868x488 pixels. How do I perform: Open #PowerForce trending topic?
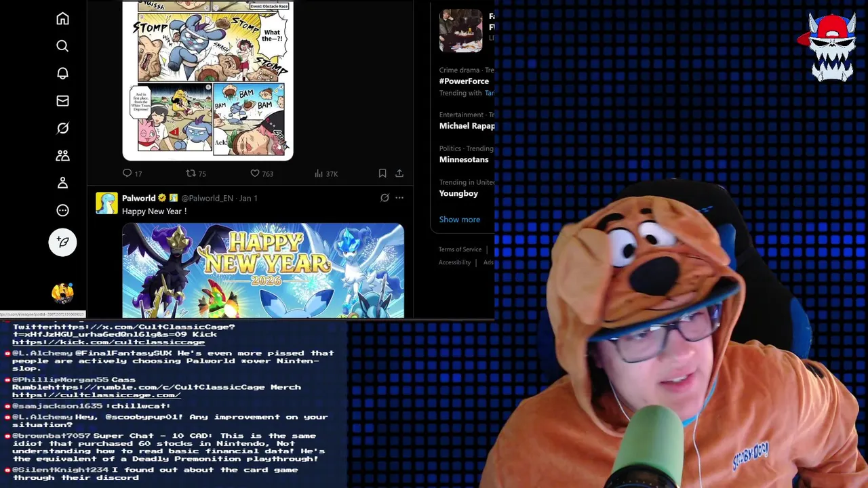click(x=464, y=81)
